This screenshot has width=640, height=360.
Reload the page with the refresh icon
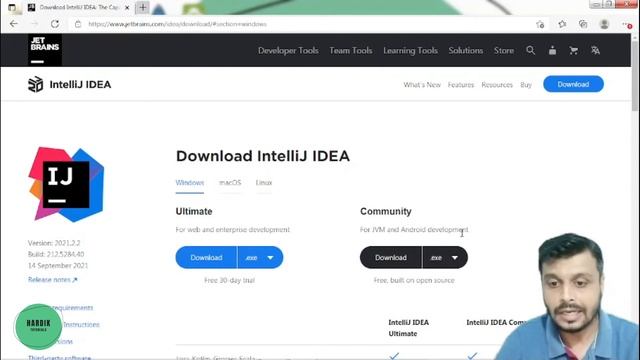pyautogui.click(x=55, y=24)
